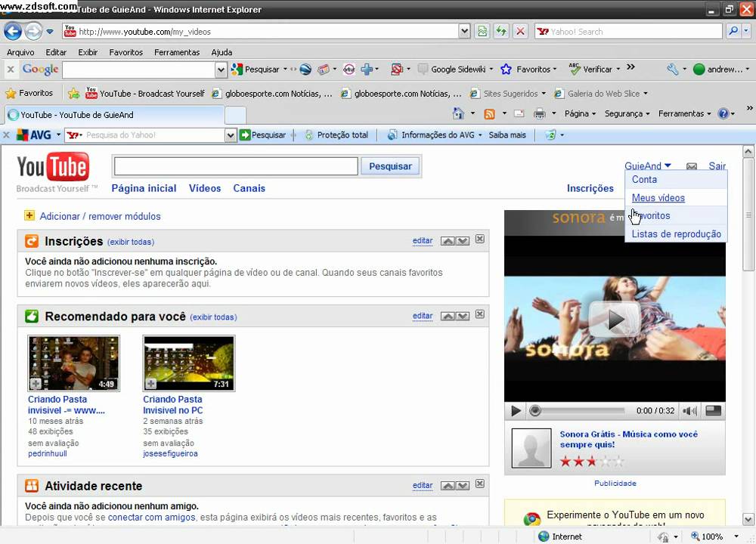756x544 pixels.
Task: Close the AVG toolbar with X
Action: tap(6, 135)
